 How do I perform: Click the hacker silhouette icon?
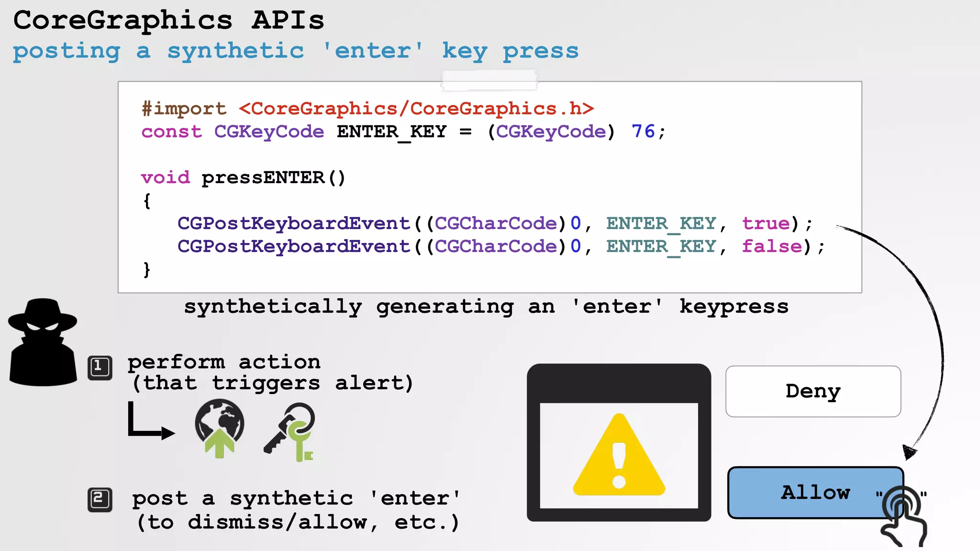[x=43, y=342]
